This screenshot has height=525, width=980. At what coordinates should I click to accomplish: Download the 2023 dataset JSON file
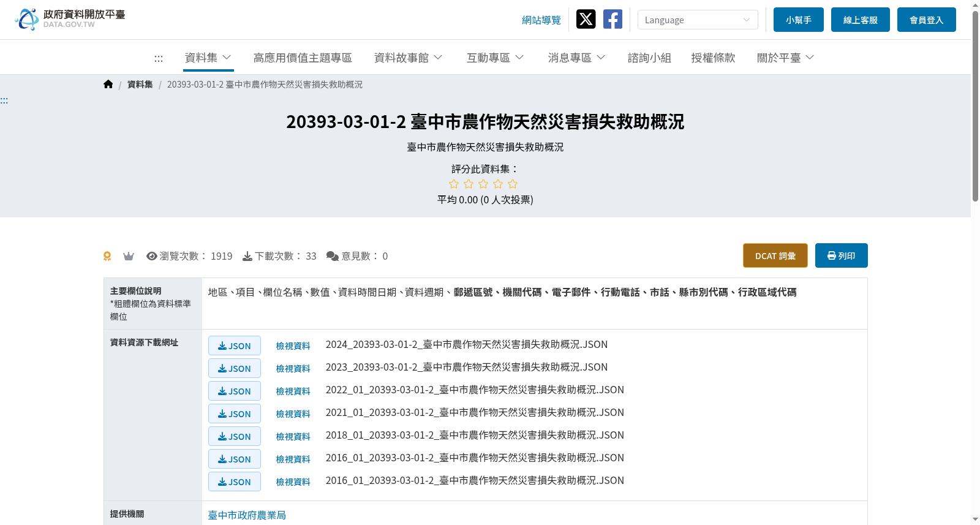(235, 368)
